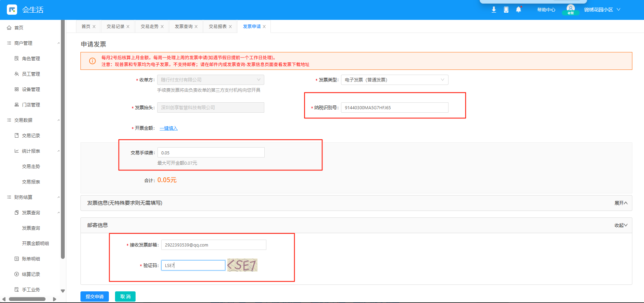Switch to the 交易报表 tab
The image size is (644, 303).
pos(218,26)
